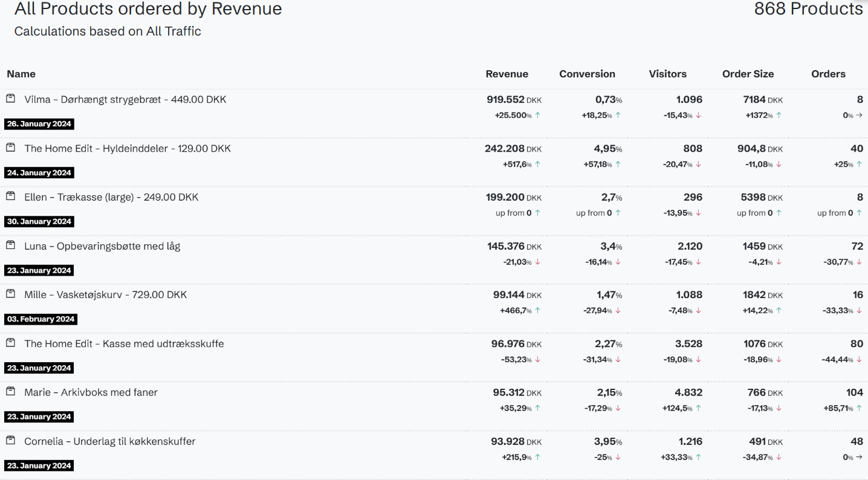
Task: Click the 03. February 2024 date badge
Action: coord(40,319)
